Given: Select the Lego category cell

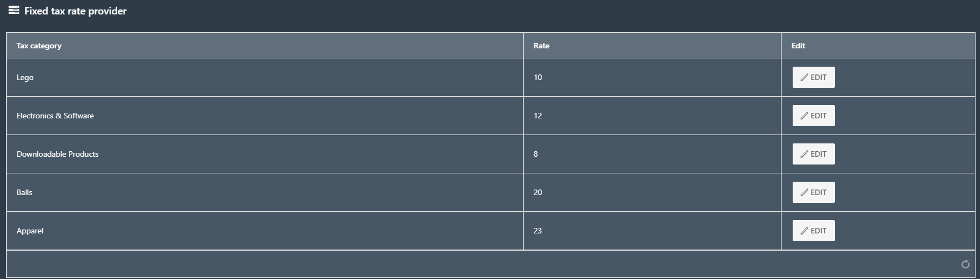Looking at the screenshot, I should coord(265,77).
